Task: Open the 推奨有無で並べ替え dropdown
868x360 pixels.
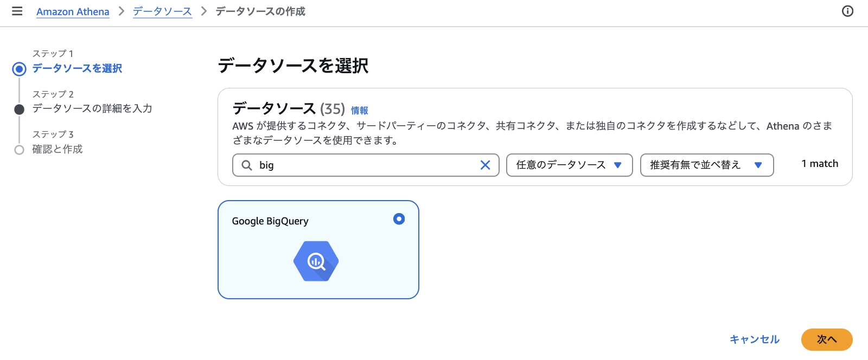Action: pos(707,165)
